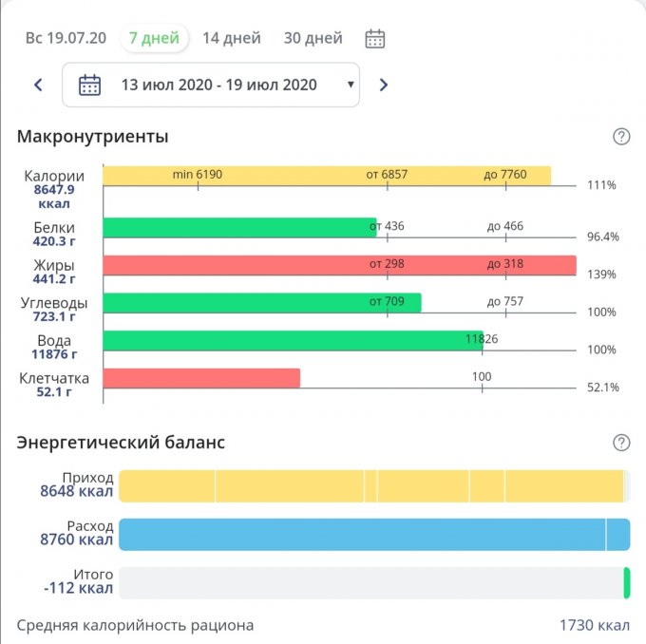Open help for Энергетический баланс section
The image size is (646, 644).
[621, 443]
